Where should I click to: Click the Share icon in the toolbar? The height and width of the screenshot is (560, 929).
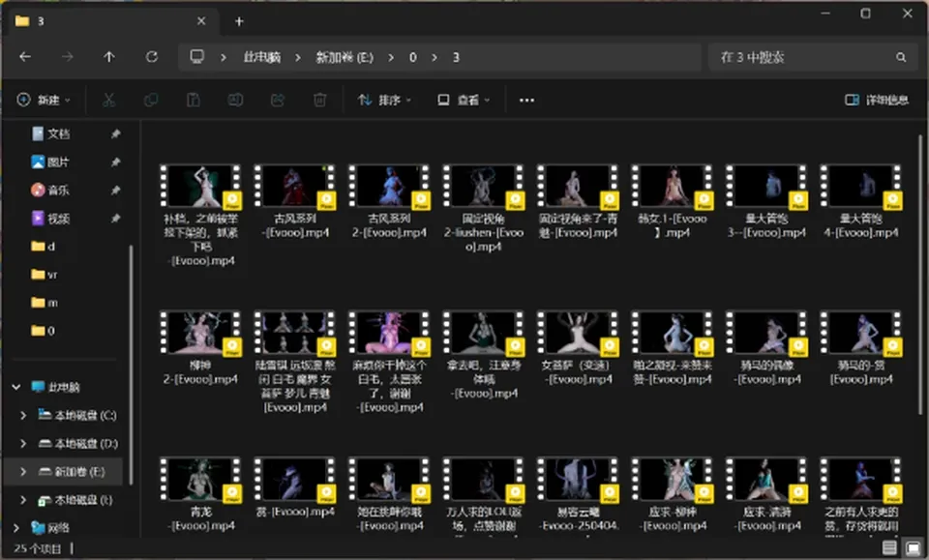click(x=278, y=100)
